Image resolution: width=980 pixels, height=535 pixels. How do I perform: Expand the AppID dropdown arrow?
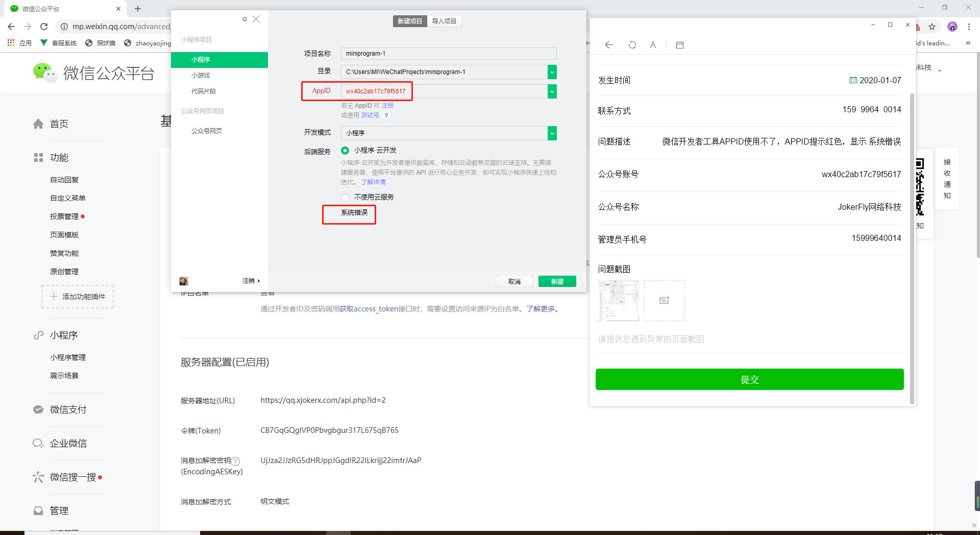[x=552, y=91]
